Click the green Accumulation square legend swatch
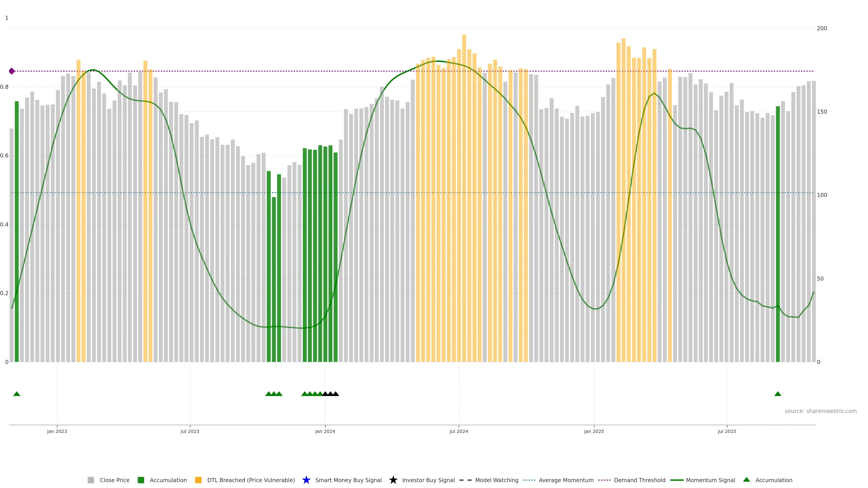868x488 pixels. pos(141,480)
